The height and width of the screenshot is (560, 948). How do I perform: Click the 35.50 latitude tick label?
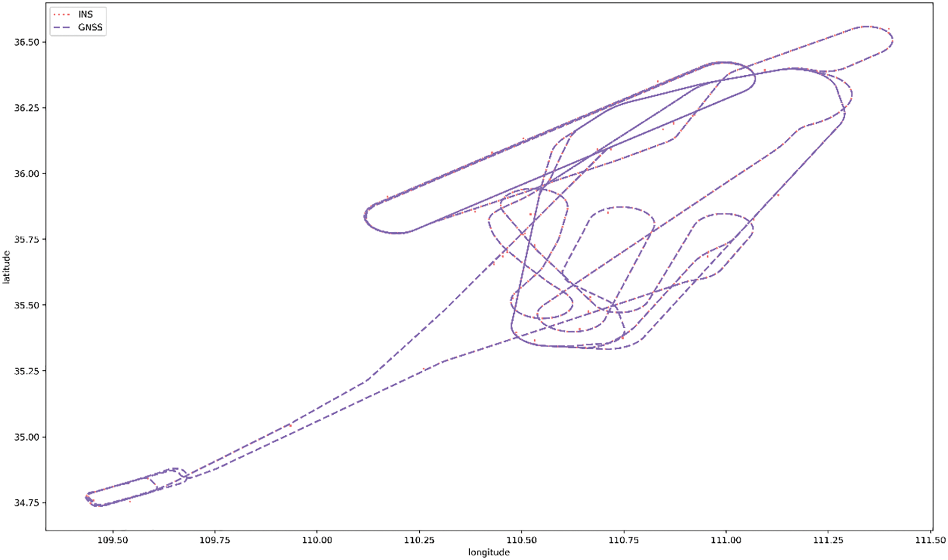point(26,305)
